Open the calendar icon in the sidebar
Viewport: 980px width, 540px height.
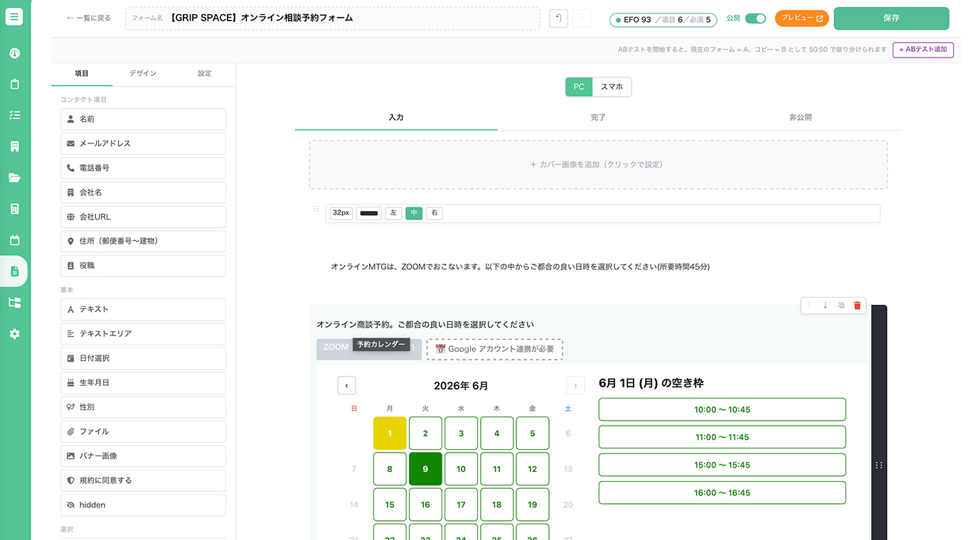[14, 240]
